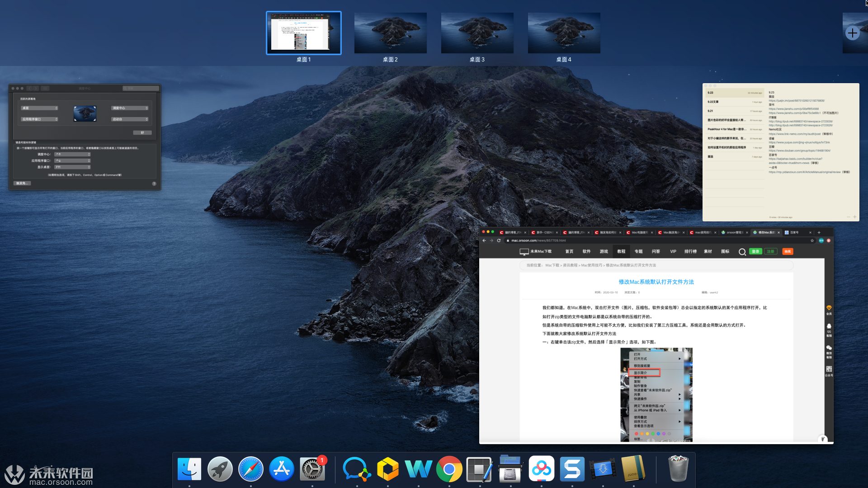The image size is (868, 488).
Task: Click the Google Chrome dock icon
Action: pyautogui.click(x=449, y=469)
